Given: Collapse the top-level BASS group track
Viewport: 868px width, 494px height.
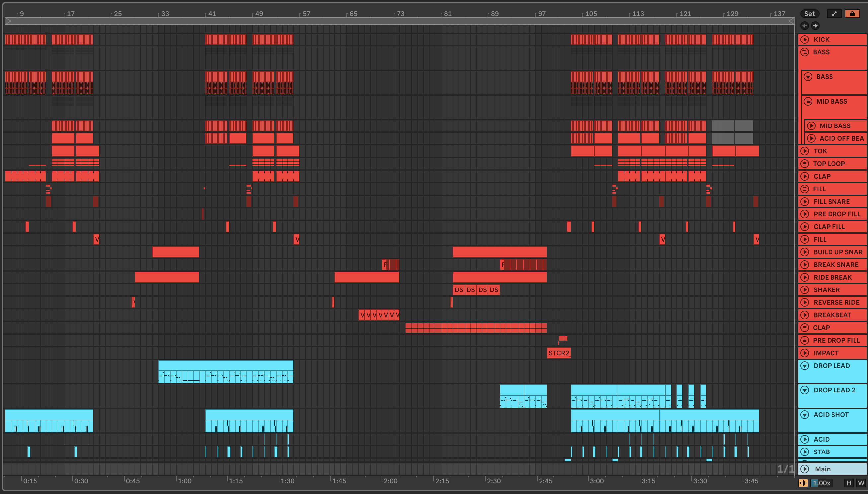Looking at the screenshot, I should [805, 52].
